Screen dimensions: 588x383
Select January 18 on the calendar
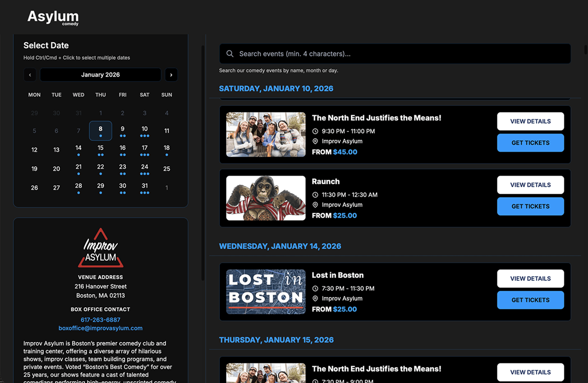(167, 150)
